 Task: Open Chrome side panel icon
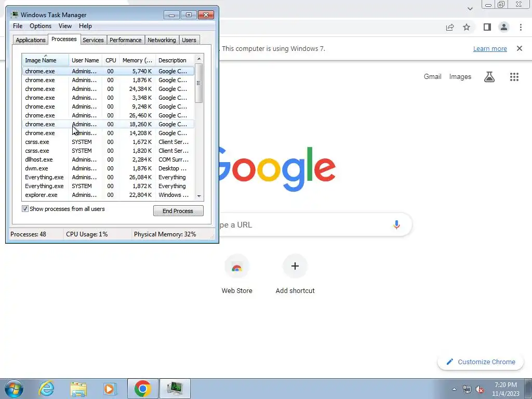[x=487, y=27]
